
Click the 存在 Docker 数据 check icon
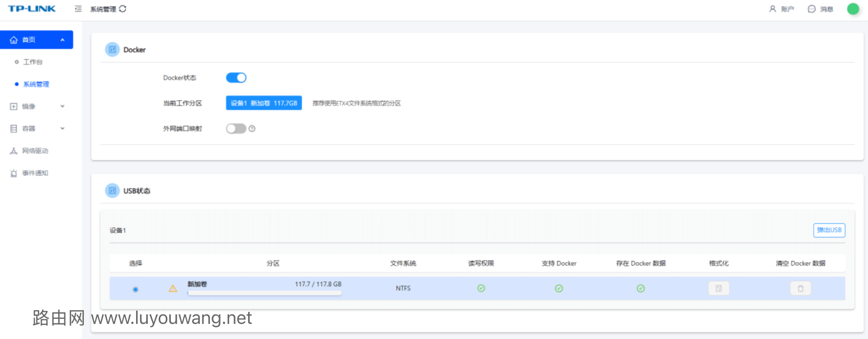click(x=641, y=288)
